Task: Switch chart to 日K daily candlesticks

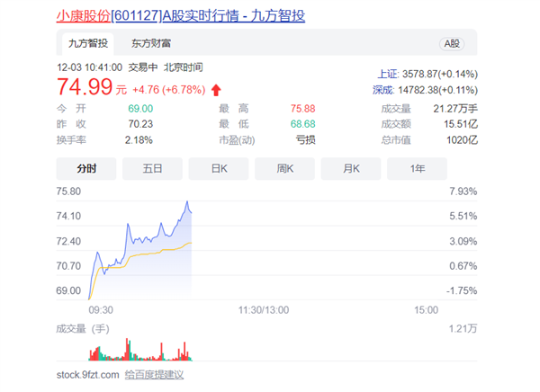Action: [x=219, y=168]
